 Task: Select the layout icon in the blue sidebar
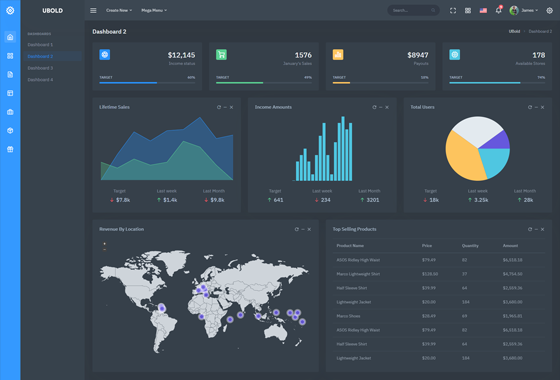point(10,93)
